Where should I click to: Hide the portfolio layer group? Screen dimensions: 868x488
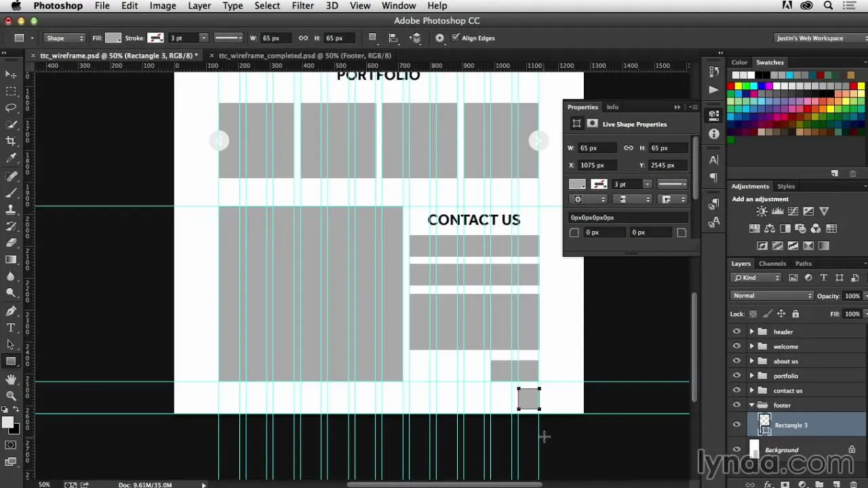click(736, 375)
